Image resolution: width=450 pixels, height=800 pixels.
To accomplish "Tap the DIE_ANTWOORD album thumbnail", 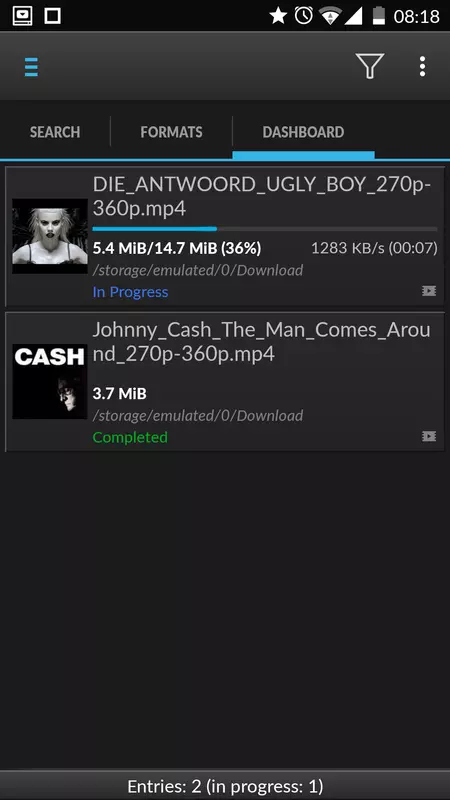I will click(x=50, y=236).
